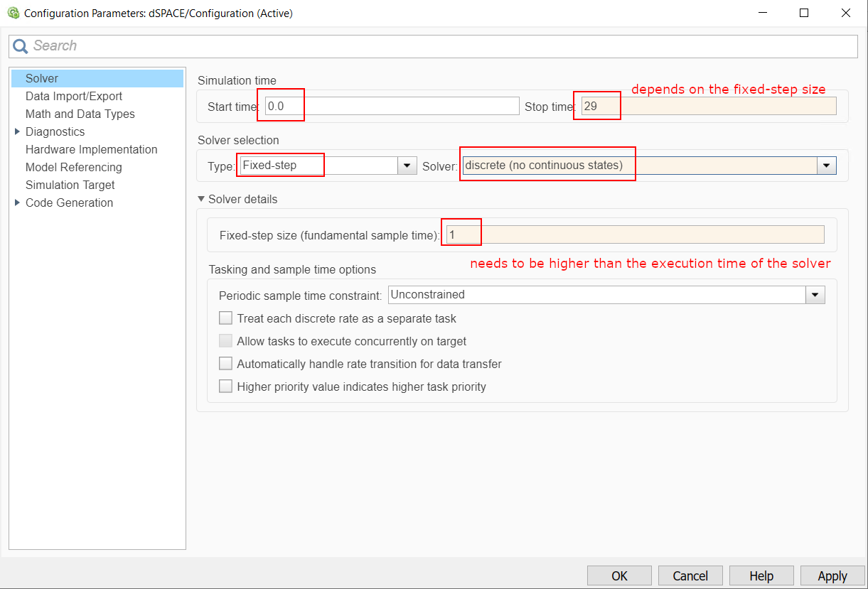Go to Math and Data Types
The image size is (868, 589).
coord(80,114)
